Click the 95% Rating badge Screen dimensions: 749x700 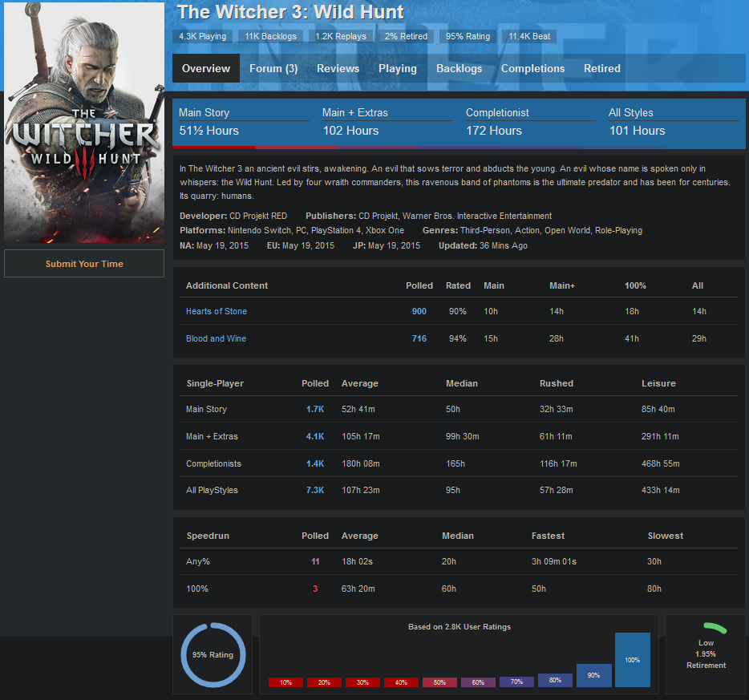click(x=468, y=36)
